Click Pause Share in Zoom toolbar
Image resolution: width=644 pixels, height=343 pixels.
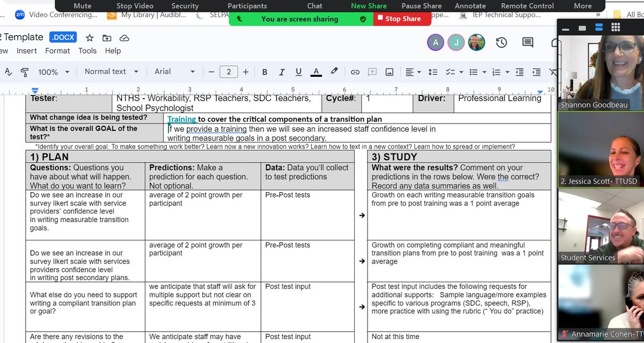pos(421,6)
